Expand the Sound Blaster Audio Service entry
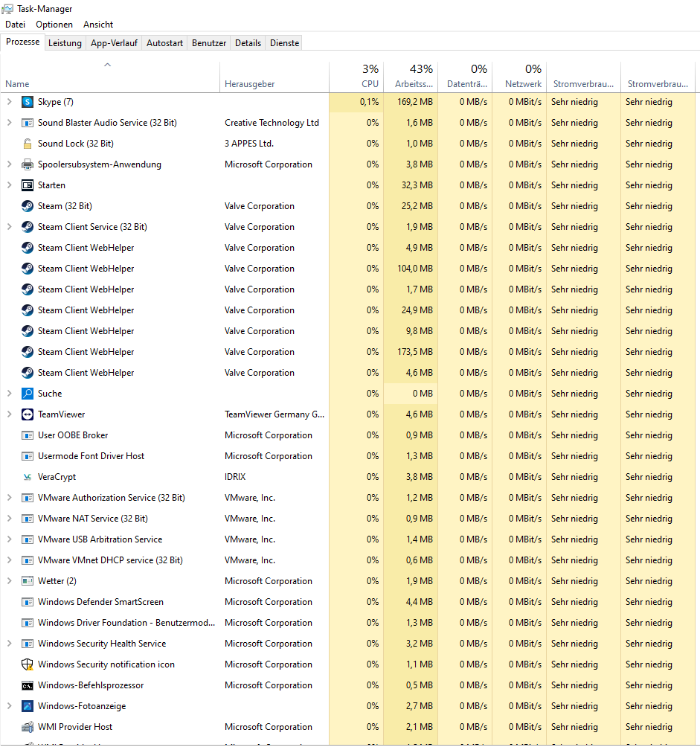The height and width of the screenshot is (753, 700). 9,123
